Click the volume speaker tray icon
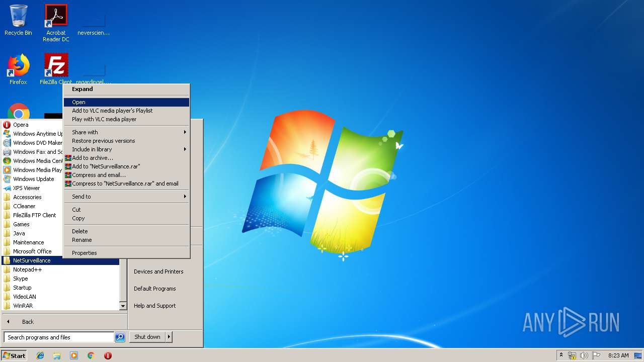Screen dimensions: 644x362 [584, 355]
